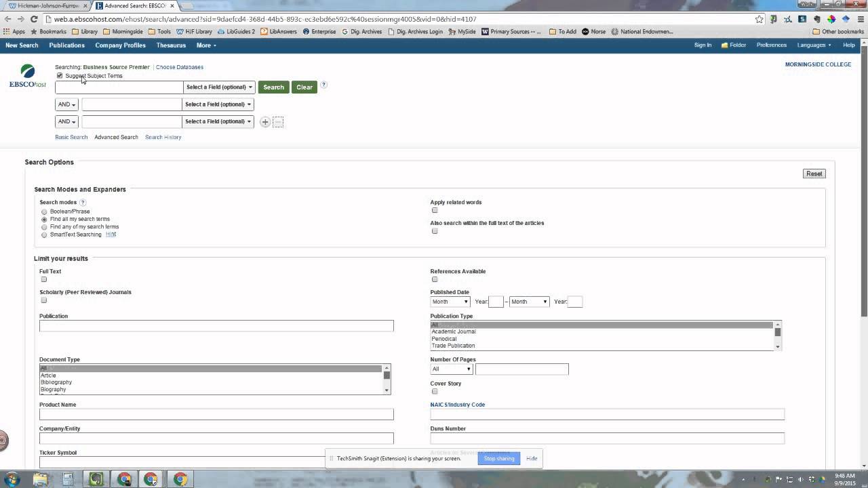Open the green Snagit taskbar icon
This screenshot has width=868, height=488.
(x=96, y=479)
